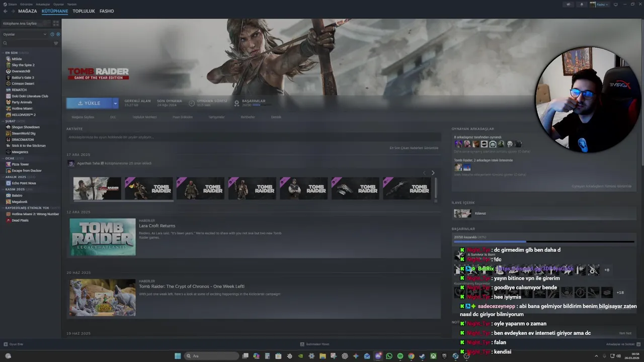
Task: Open the FASHO profile tab
Action: [x=107, y=11]
